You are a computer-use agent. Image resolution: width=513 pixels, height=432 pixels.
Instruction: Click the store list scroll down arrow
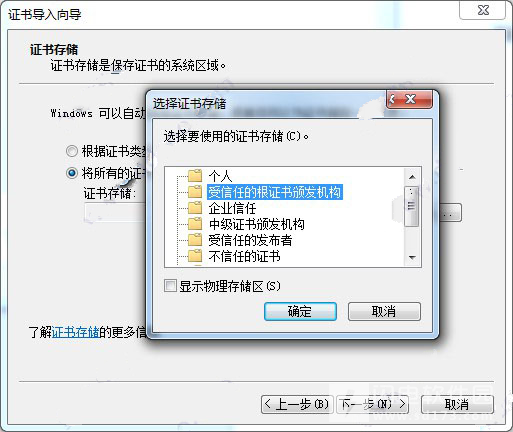pos(412,257)
